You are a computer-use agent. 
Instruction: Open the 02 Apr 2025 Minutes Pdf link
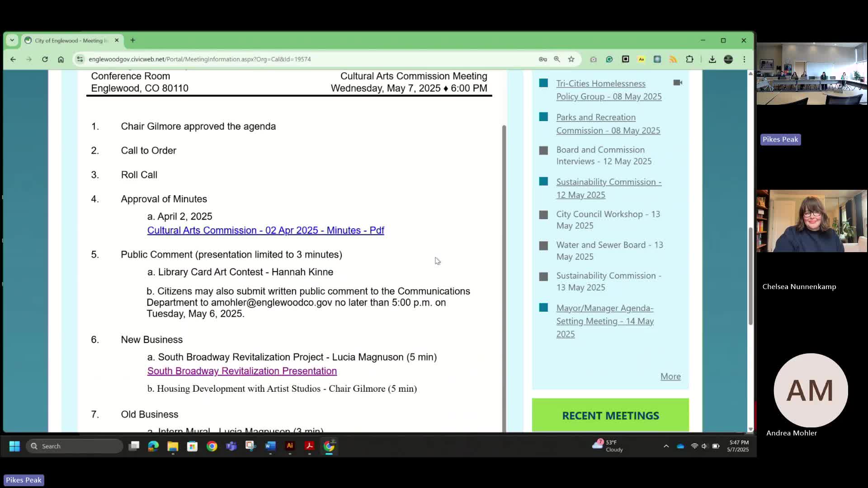265,230
